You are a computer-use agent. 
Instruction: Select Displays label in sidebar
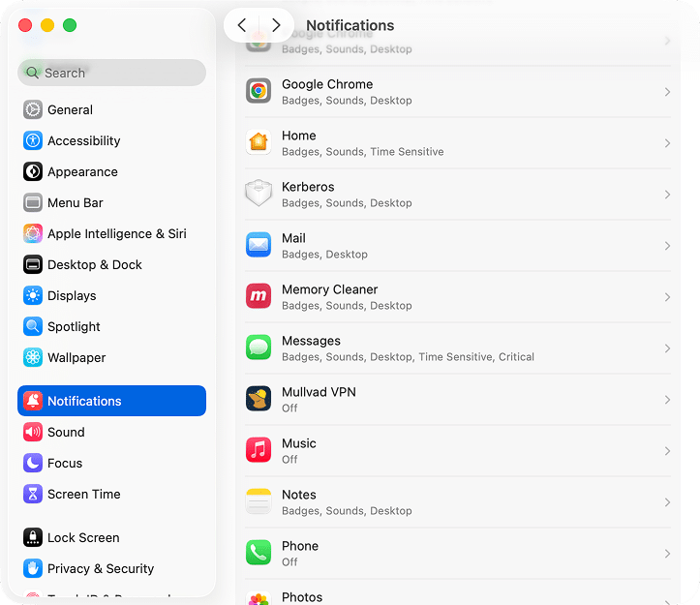72,295
